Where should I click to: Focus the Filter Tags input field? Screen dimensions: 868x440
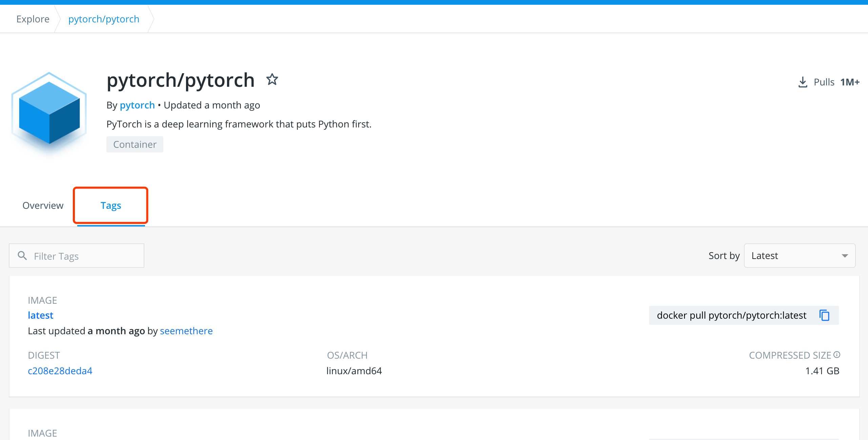coord(85,256)
